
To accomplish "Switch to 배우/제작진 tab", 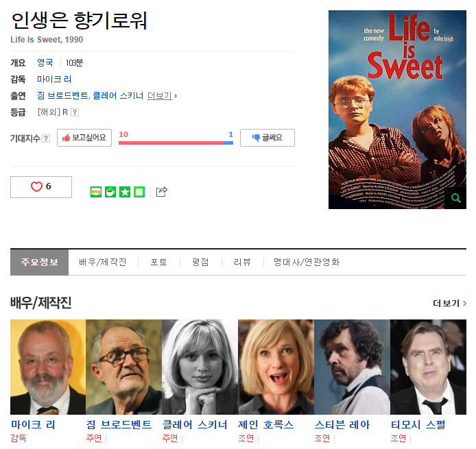I will (x=103, y=262).
